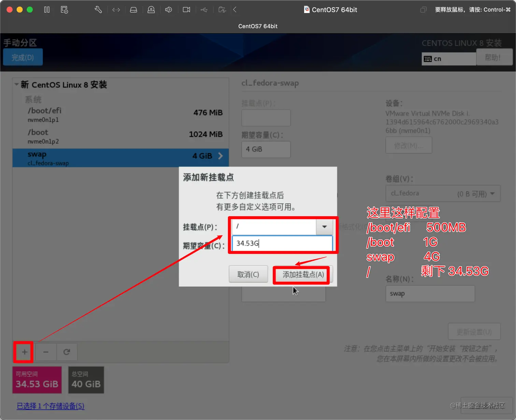Open the network adapter icon in the toolbar

click(x=116, y=10)
